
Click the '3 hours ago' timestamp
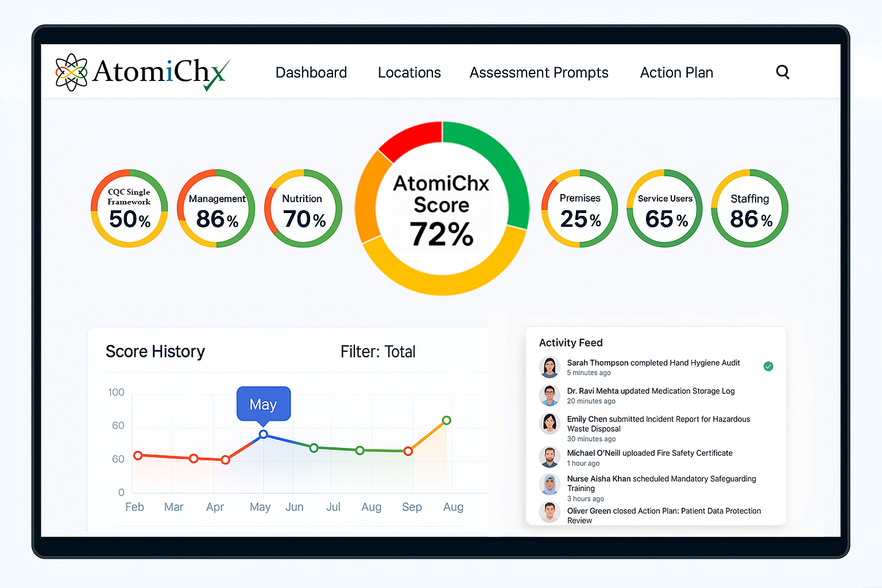585,499
